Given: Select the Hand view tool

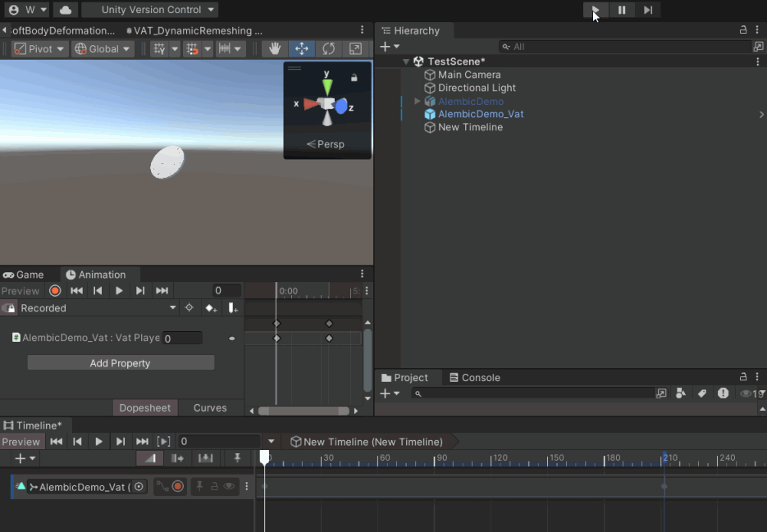Looking at the screenshot, I should point(275,48).
